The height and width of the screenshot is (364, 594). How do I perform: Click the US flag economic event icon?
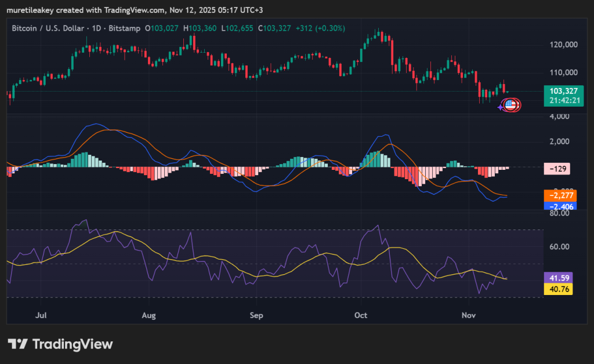510,105
